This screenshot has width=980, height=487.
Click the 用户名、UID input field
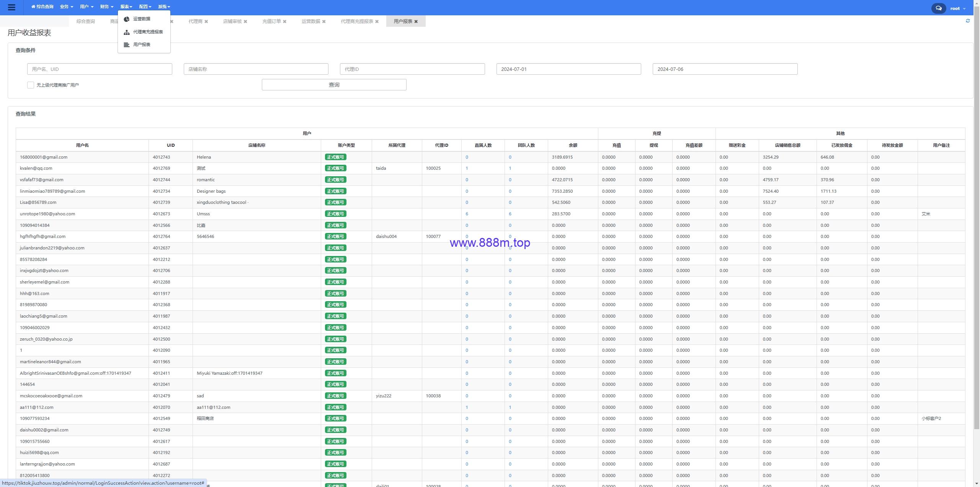pos(100,69)
